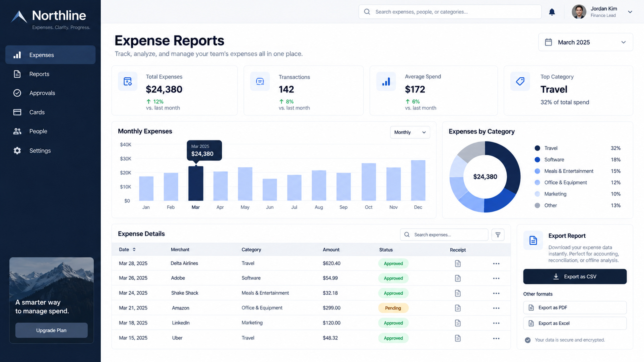
Task: Click the top search expenses field
Action: [450, 12]
